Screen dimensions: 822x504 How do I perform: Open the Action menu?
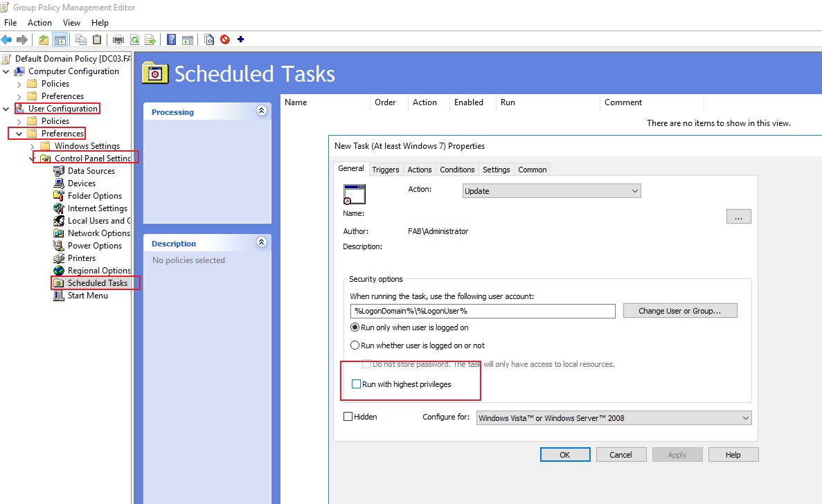tap(40, 23)
